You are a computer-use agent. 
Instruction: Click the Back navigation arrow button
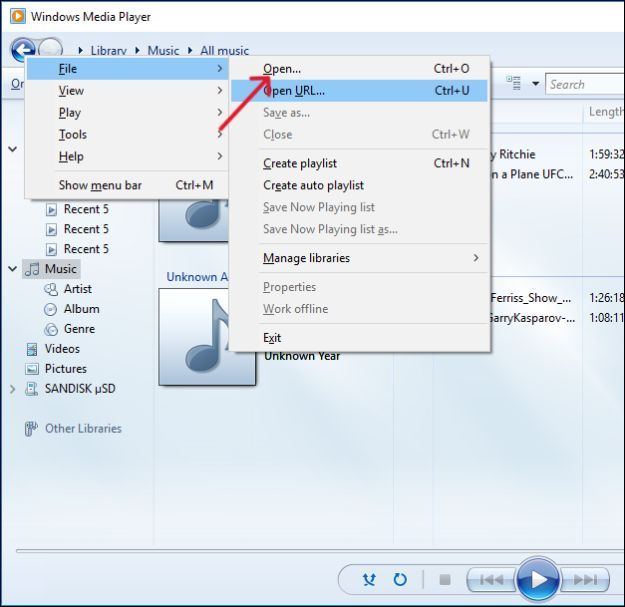[x=23, y=50]
